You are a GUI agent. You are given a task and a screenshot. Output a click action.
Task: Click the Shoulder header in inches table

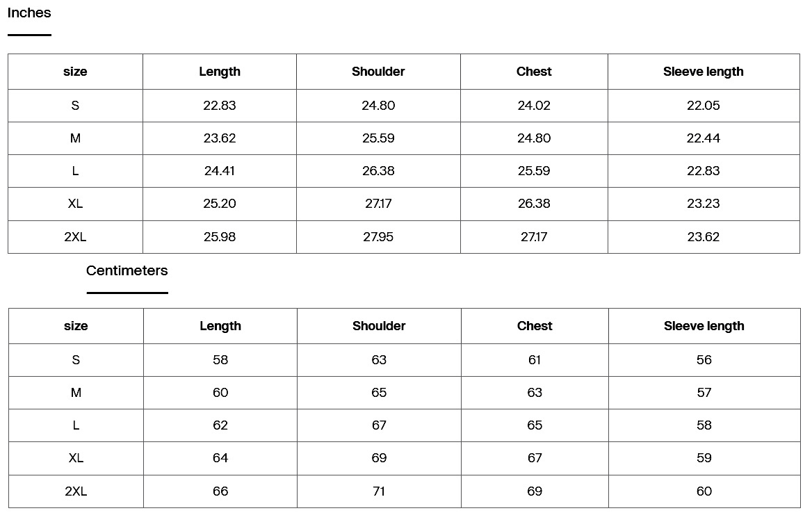pyautogui.click(x=378, y=72)
